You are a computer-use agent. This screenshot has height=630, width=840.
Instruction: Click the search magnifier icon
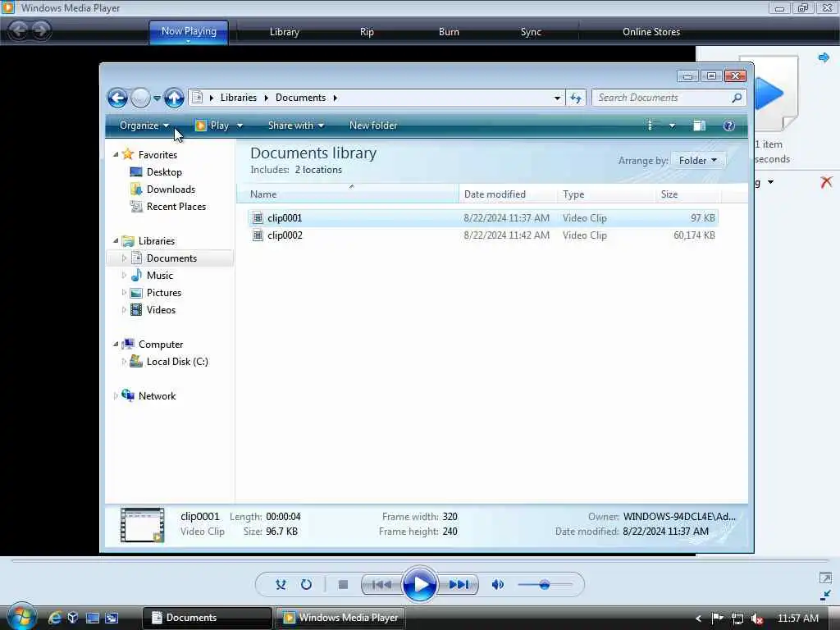tap(737, 98)
